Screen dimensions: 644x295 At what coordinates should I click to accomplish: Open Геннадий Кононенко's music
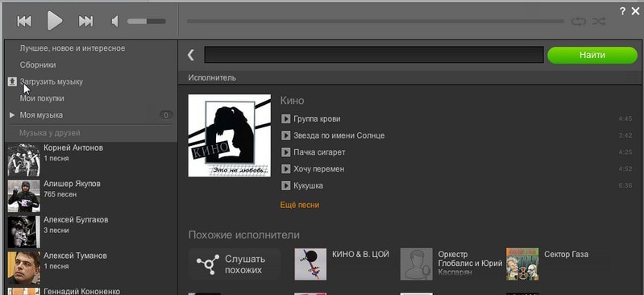pyautogui.click(x=81, y=291)
